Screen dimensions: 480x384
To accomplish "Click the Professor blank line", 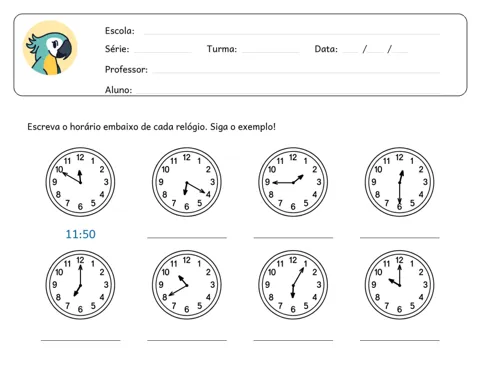I will click(x=296, y=72).
